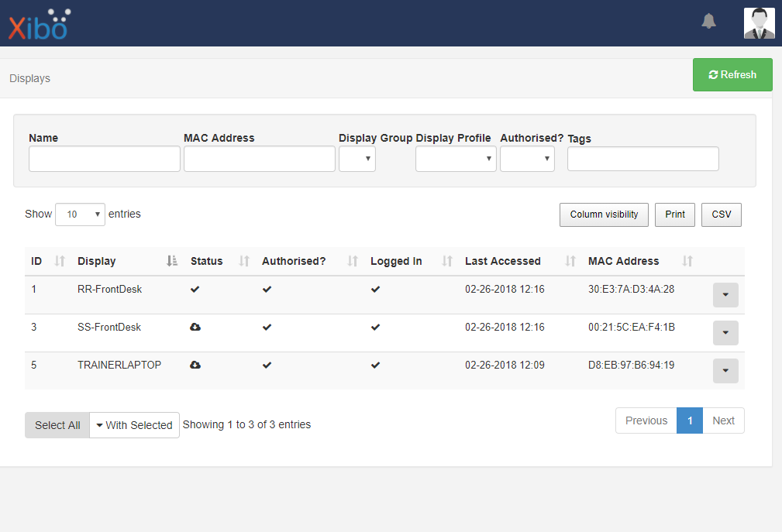
Task: Click cloud download status for TRAINERLAPTOP
Action: (195, 366)
